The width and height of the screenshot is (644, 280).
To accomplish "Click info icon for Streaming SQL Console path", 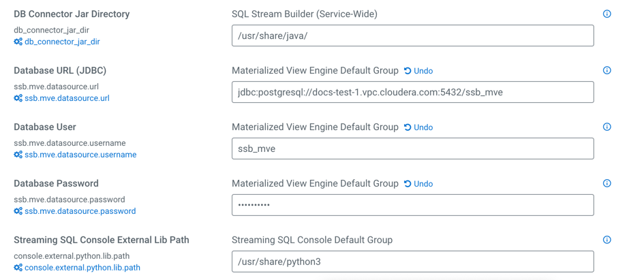I will [607, 240].
